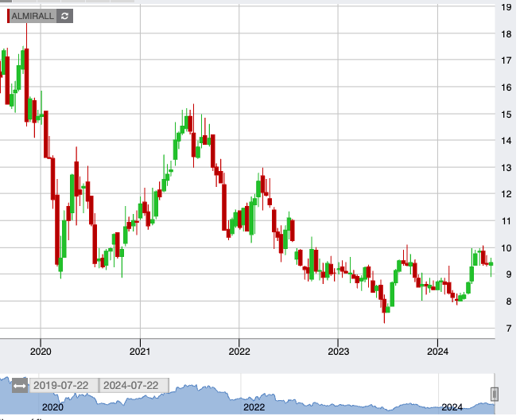
Task: Click the 2021 label on the x-axis
Action: (140, 352)
